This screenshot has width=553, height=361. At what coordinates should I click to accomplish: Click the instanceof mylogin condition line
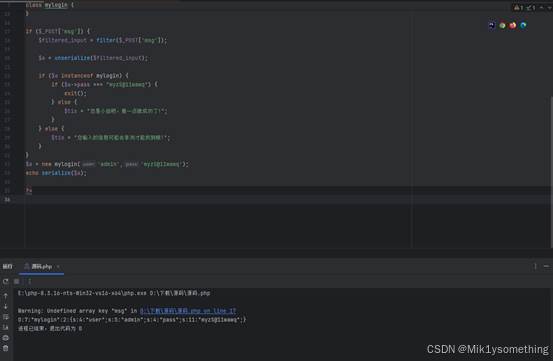[x=84, y=75]
